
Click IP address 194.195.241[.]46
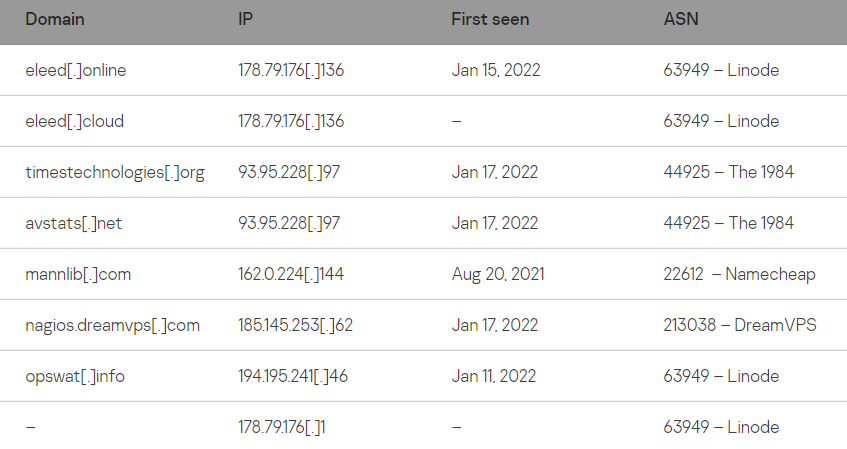292,376
